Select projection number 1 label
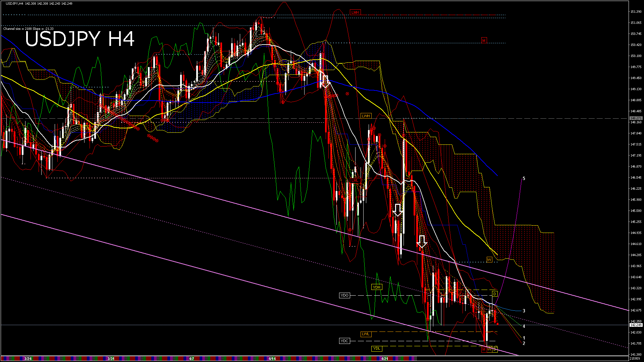The image size is (644, 362). (x=524, y=338)
